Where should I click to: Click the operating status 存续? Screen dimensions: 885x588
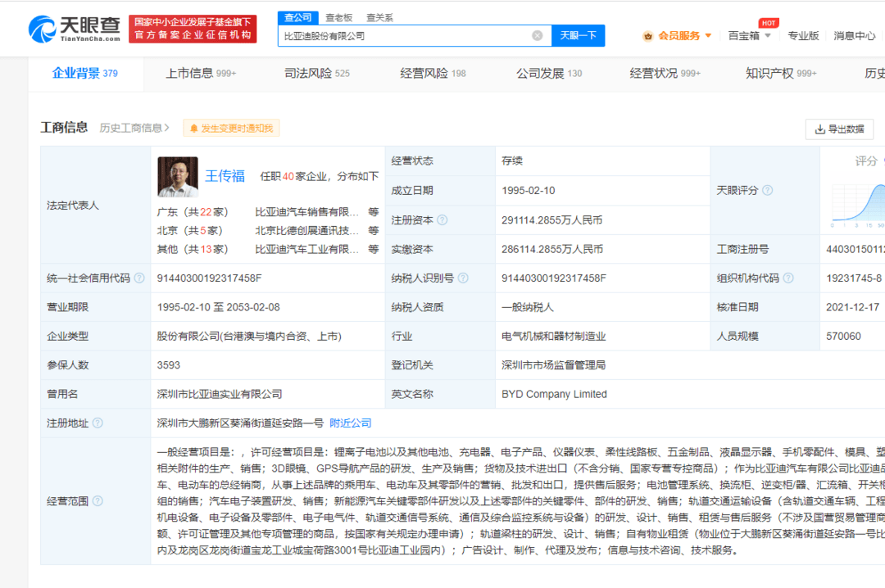point(512,161)
